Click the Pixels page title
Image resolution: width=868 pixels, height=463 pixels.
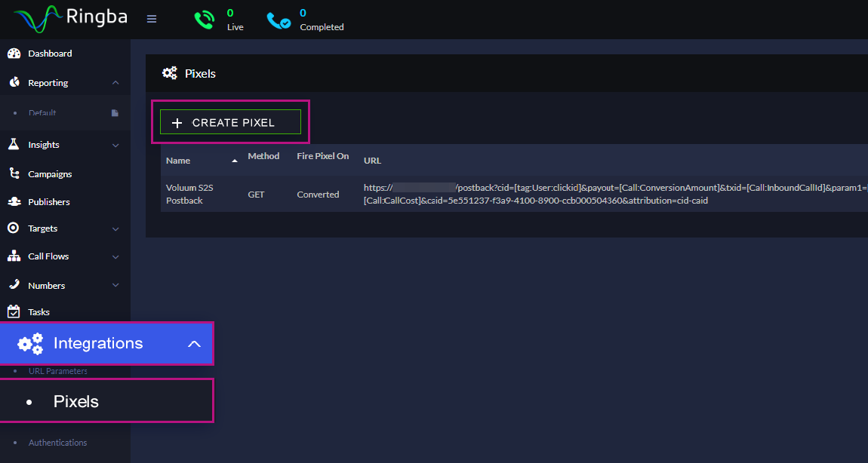click(200, 73)
